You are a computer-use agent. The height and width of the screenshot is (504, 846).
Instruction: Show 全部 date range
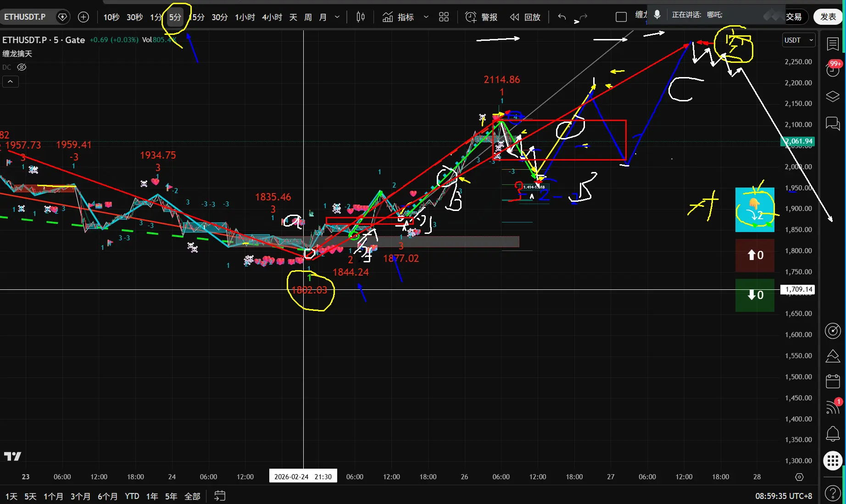point(192,496)
